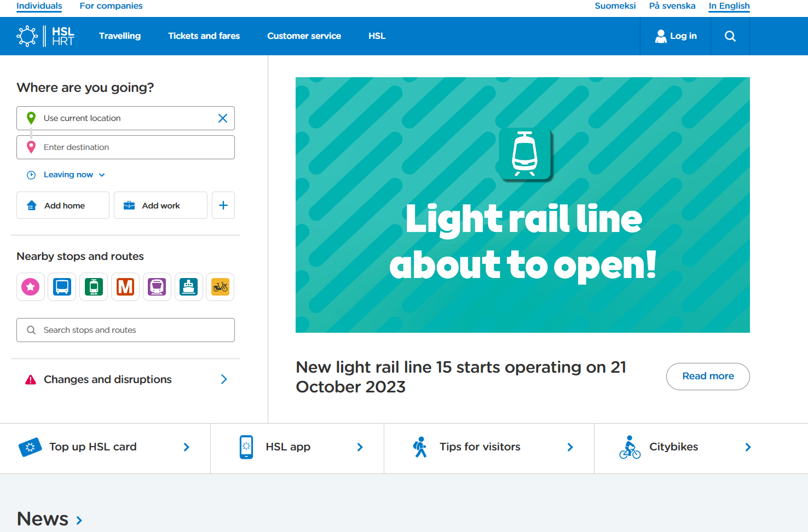The height and width of the screenshot is (532, 808).
Task: Open the News section chevron
Action: (79, 521)
